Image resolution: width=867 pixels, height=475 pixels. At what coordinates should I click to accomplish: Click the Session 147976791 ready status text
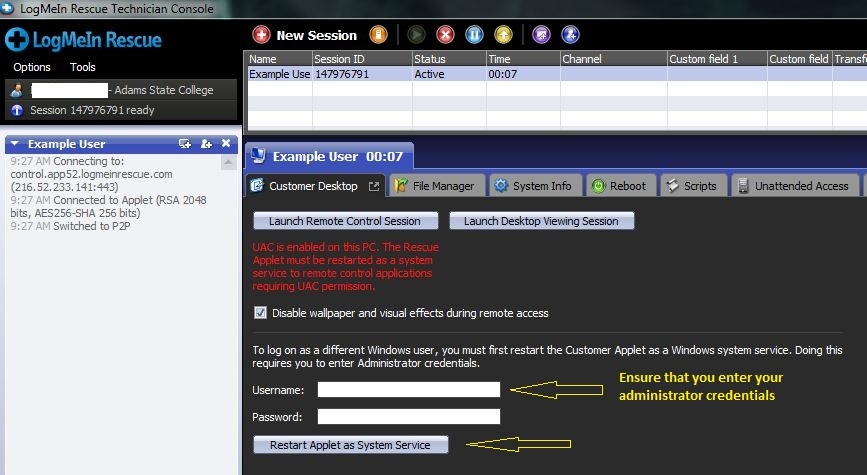pos(92,110)
